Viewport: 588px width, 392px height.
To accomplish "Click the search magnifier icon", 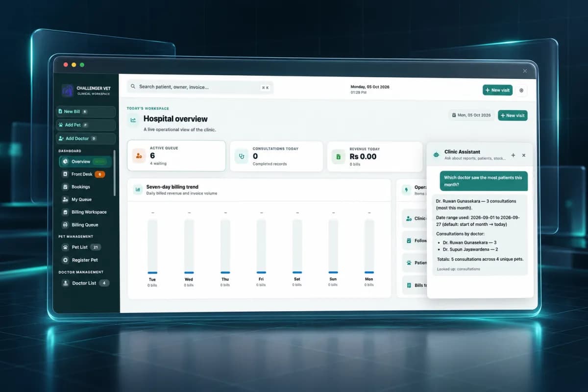I will pyautogui.click(x=133, y=87).
